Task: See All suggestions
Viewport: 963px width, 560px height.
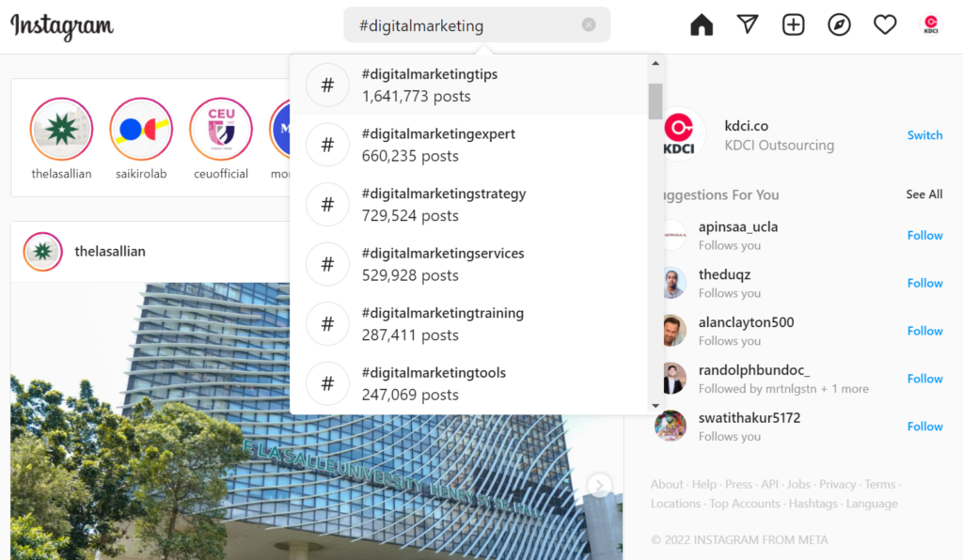Action: click(924, 194)
